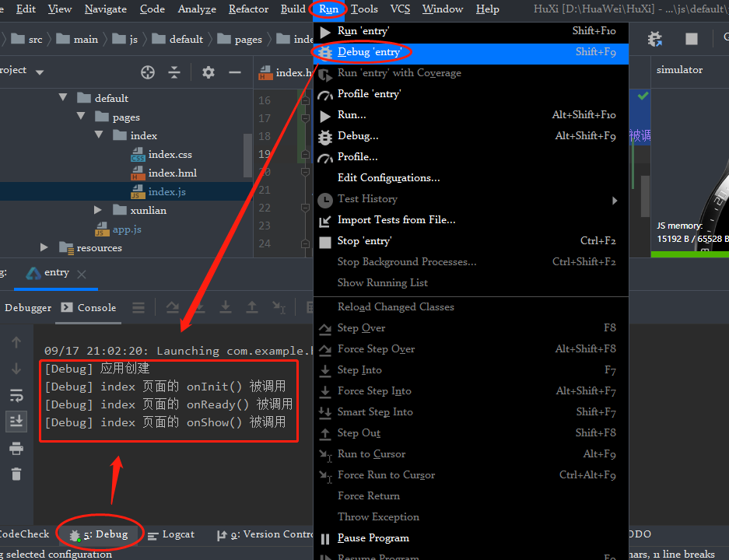Viewport: 729px width, 560px height.
Task: Open Profile... menu entry
Action: [471, 156]
